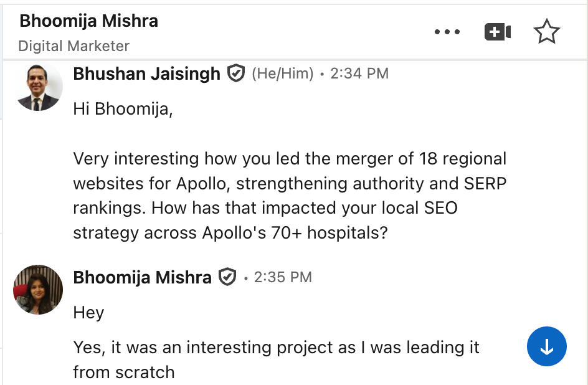Click the (He/Him) pronoun label

click(282, 74)
